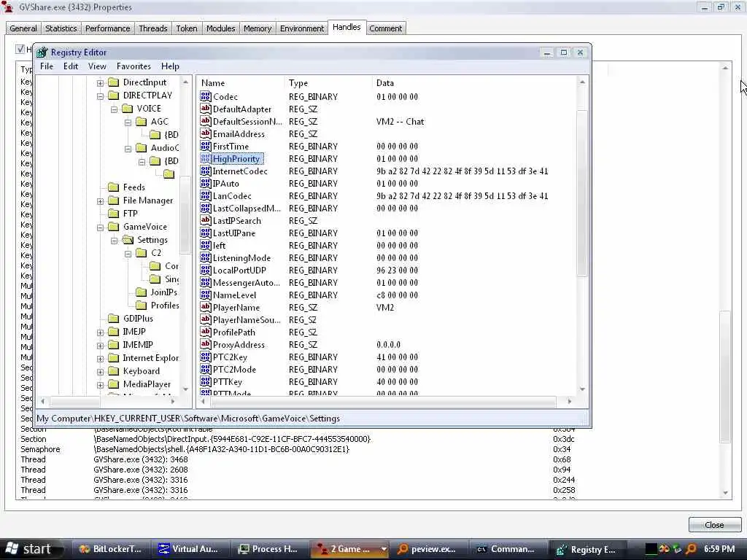
Task: Open the Favorites menu
Action: tap(133, 66)
